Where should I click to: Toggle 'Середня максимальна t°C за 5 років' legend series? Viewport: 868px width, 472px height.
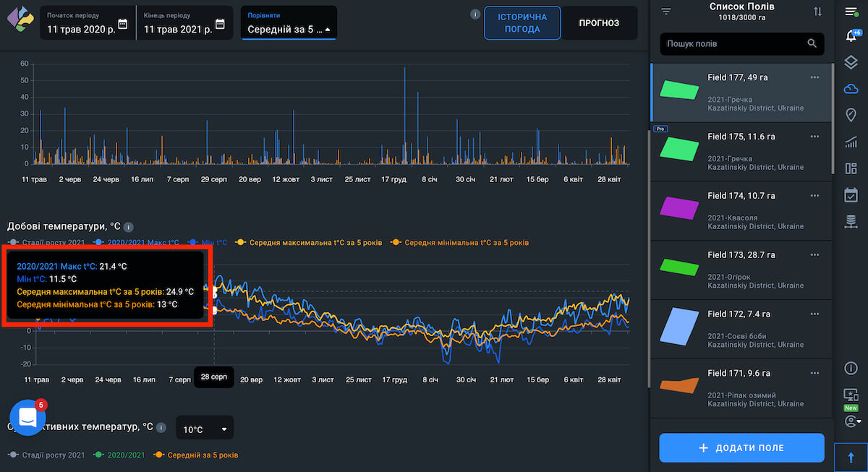(x=311, y=242)
